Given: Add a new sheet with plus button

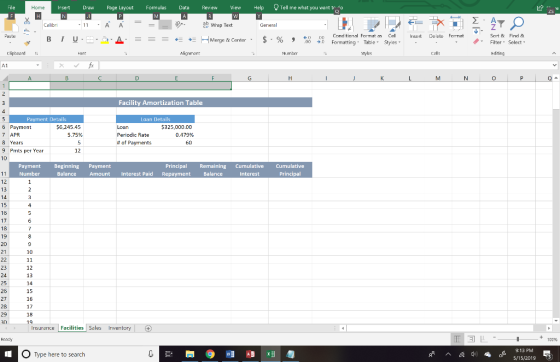Looking at the screenshot, I should click(x=148, y=328).
